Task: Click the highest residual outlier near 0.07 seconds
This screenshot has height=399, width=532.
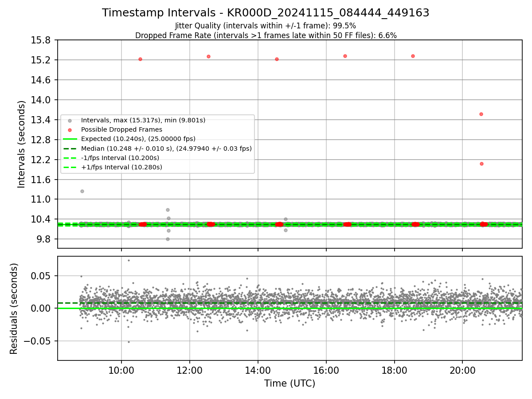Action: 129,260
